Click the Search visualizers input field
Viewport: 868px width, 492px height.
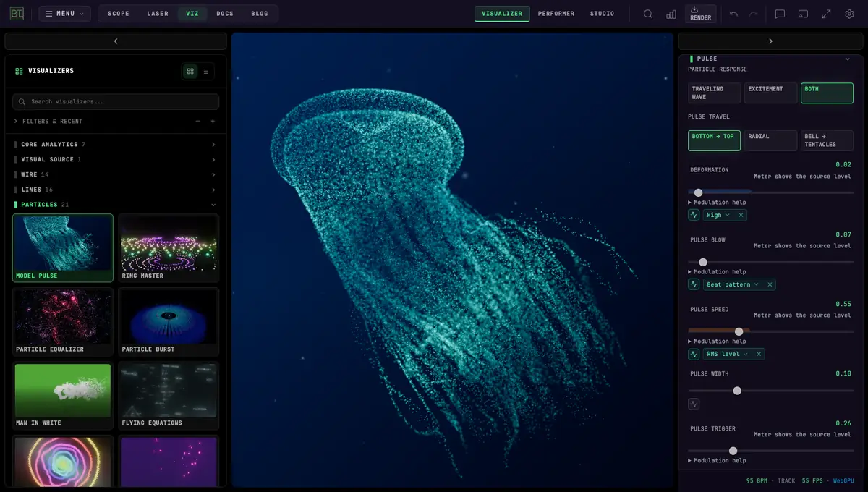116,102
